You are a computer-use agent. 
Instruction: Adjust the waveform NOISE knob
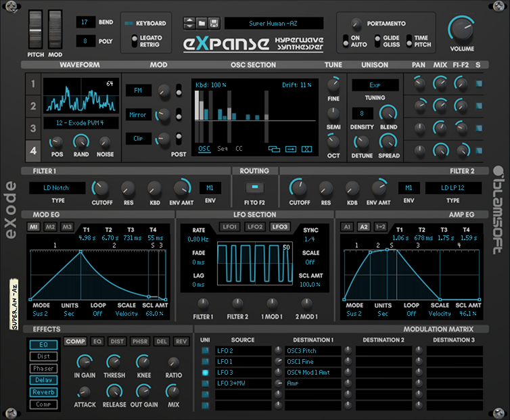(105, 142)
